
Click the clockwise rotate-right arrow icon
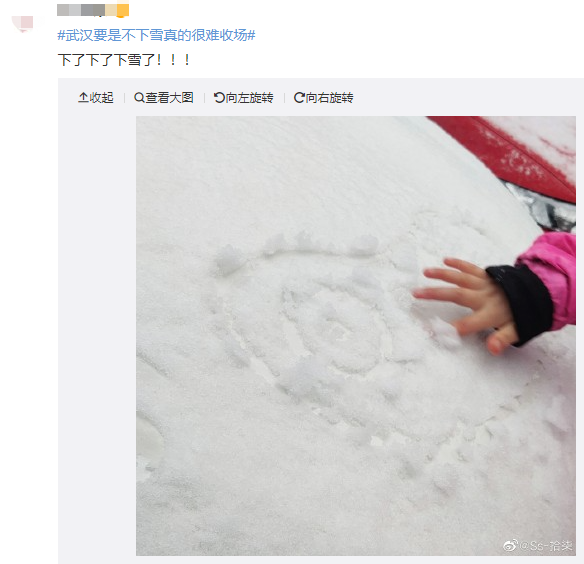click(299, 98)
